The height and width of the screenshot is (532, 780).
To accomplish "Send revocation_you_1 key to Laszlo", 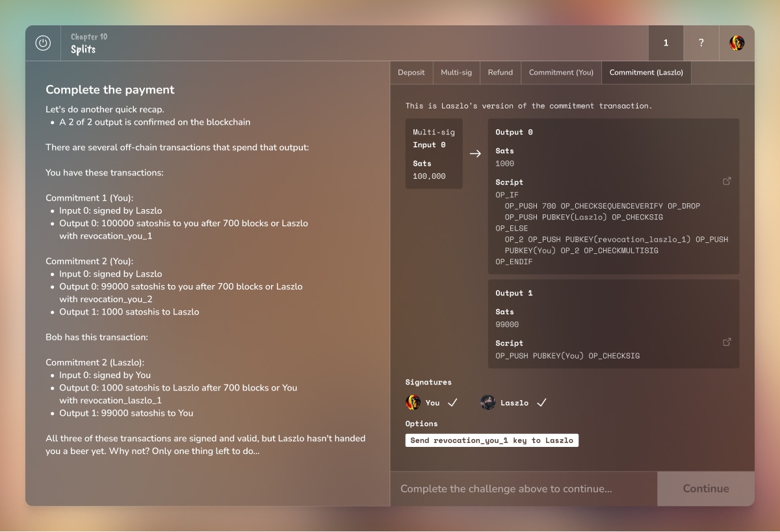I will click(492, 440).
